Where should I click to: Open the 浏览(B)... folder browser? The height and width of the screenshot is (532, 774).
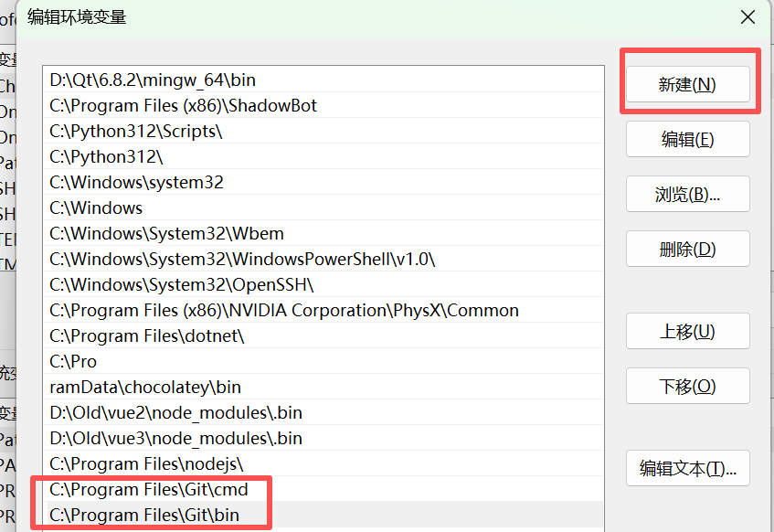pyautogui.click(x=687, y=194)
